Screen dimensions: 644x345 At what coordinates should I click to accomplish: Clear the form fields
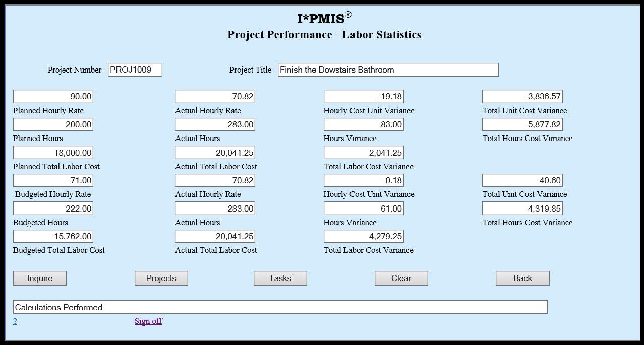tap(401, 278)
